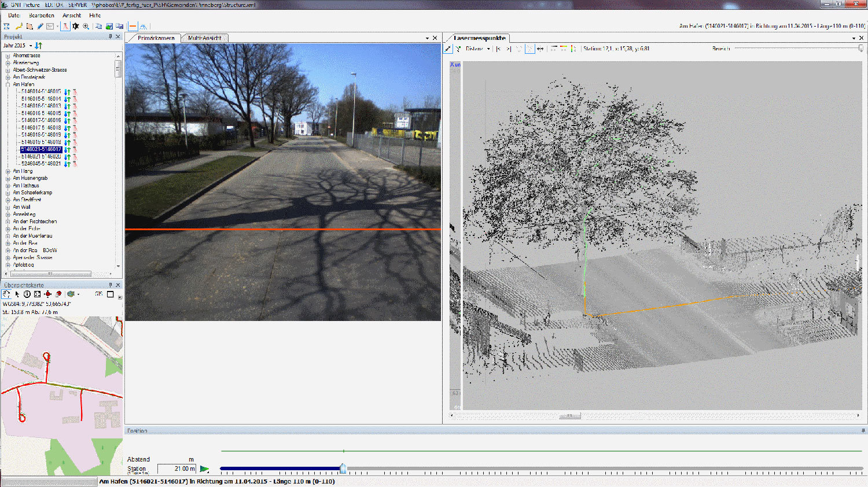868x487 pixels.
Task: Click the GIS button in map toolbar
Action: coord(99,294)
